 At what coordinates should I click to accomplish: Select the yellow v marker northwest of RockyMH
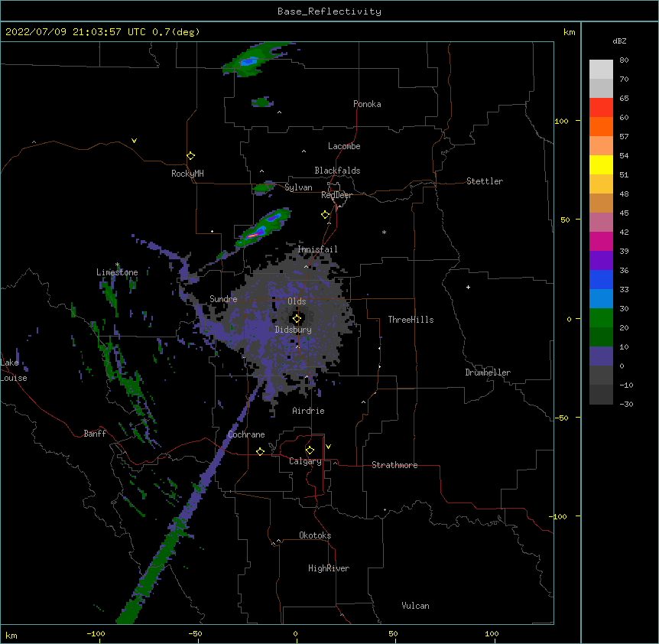tap(134, 141)
